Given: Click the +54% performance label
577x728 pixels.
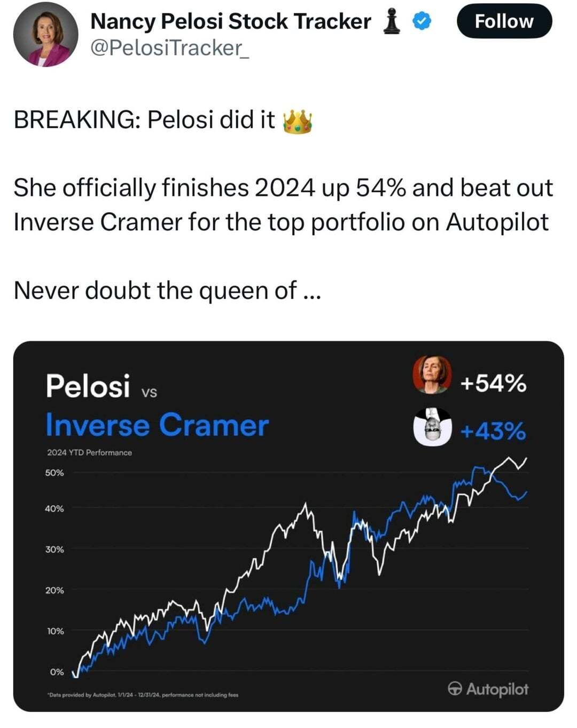Looking at the screenshot, I should pos(493,383).
